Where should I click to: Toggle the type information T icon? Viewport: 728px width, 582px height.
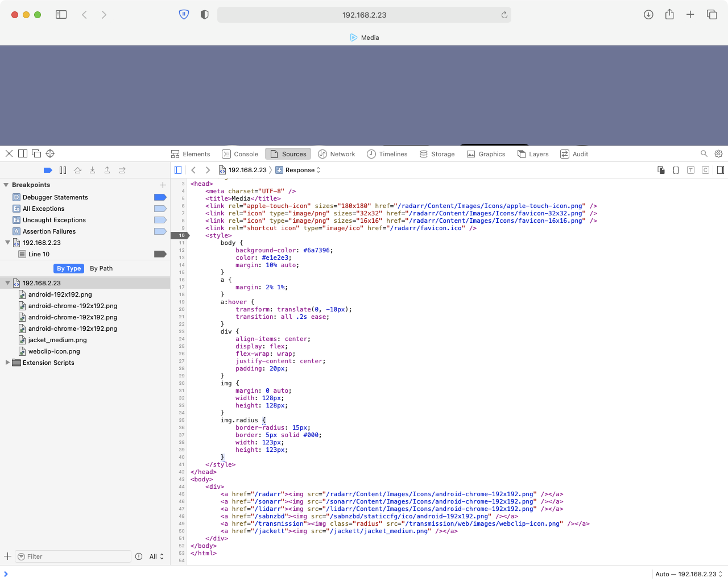[691, 170]
